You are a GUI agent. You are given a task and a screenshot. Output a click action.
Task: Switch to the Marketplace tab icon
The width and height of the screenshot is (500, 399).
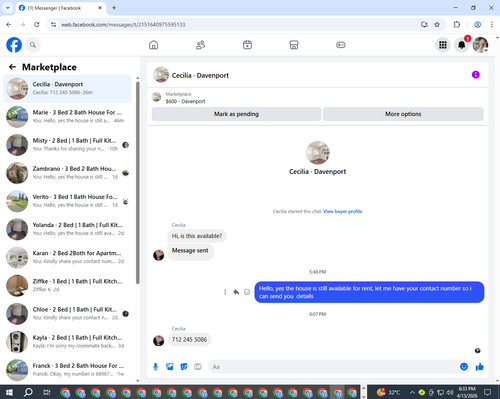tap(294, 45)
